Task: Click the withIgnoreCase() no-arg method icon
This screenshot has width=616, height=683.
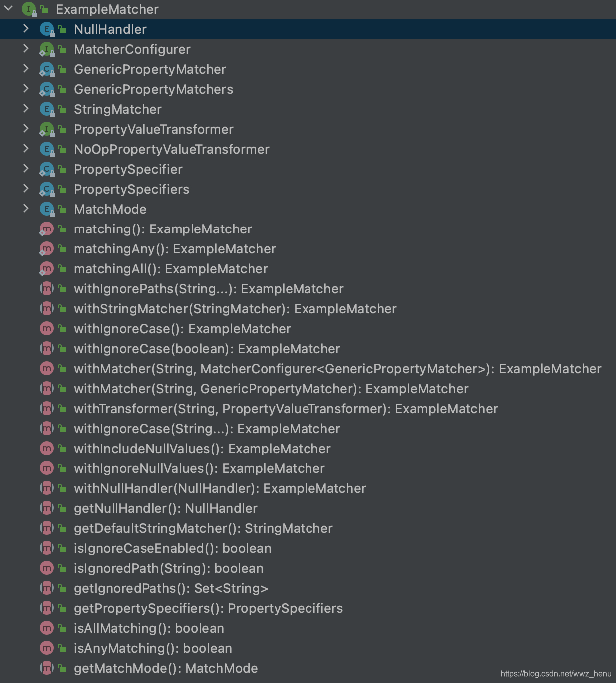Action: (x=47, y=328)
